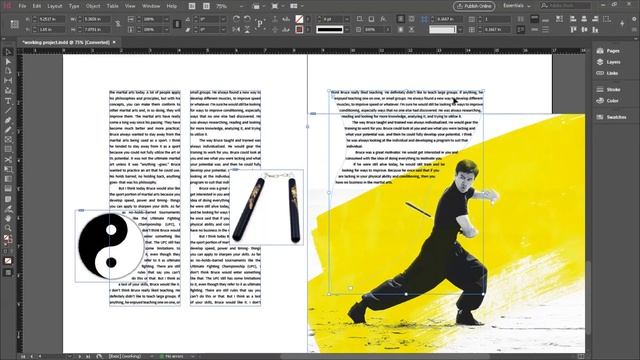This screenshot has height=360, width=640.
Task: Open the Color panel
Action: coord(608,100)
